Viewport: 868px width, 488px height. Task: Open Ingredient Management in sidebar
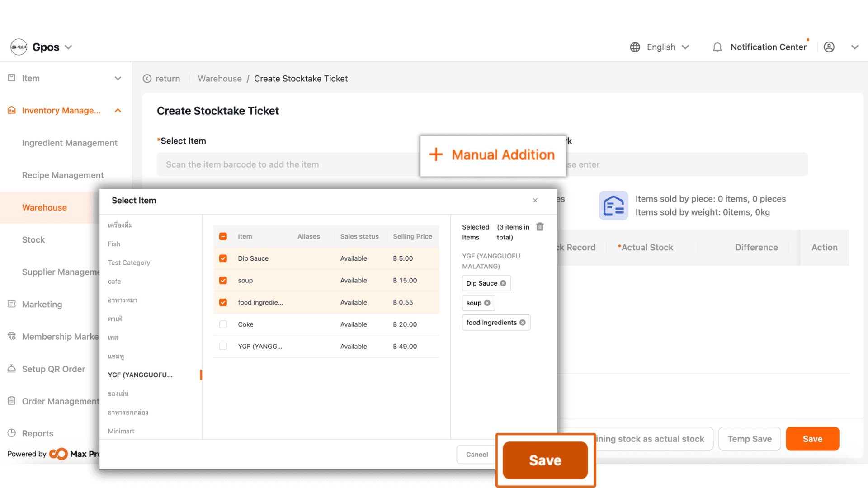click(70, 143)
